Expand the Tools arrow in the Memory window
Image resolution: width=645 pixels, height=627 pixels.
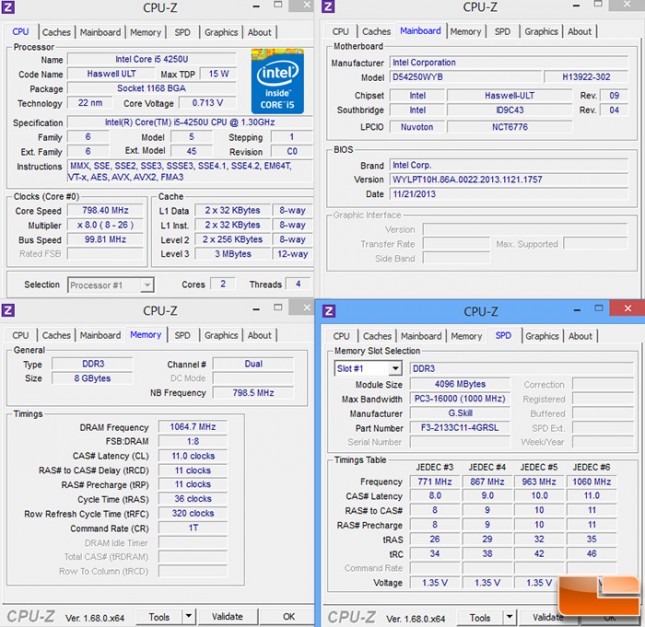(x=188, y=616)
